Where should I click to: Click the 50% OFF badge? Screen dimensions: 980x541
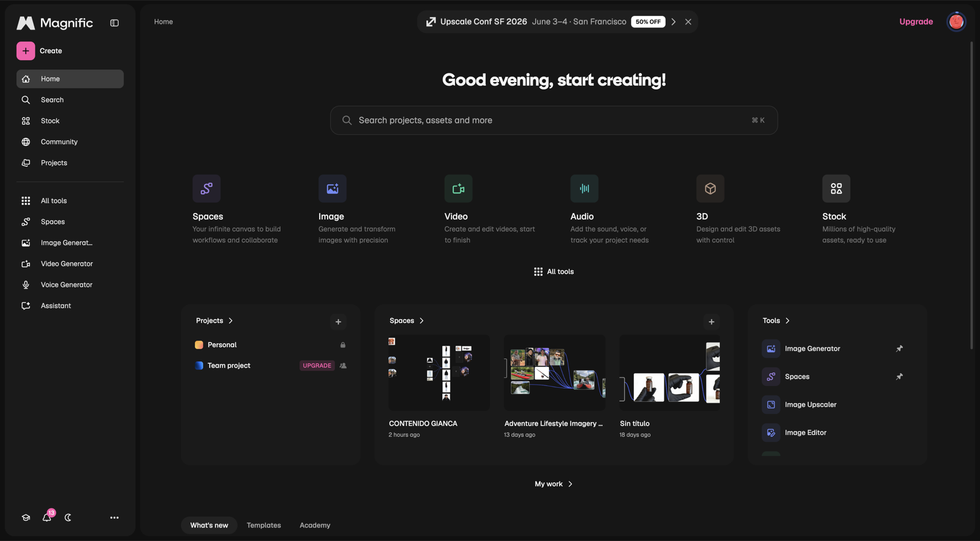648,21
